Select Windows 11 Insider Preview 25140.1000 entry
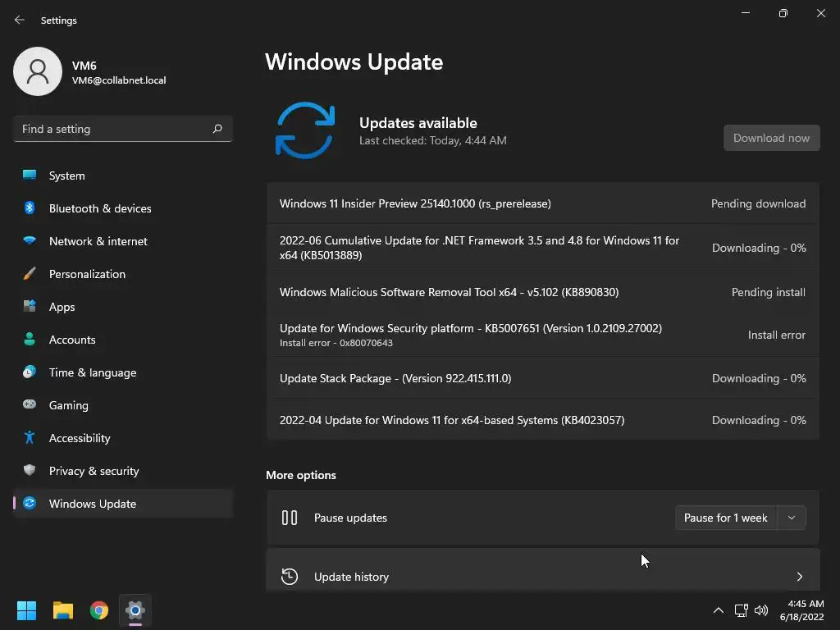Screen dimensions: 840x630 [x=543, y=203]
